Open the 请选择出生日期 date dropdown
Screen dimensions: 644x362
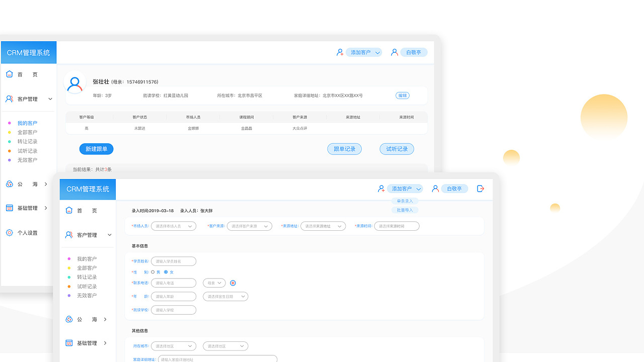coord(225,297)
